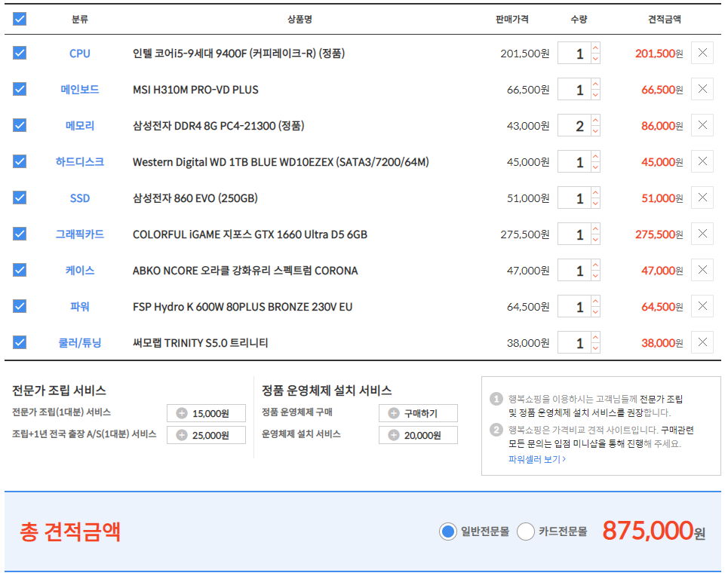Uncheck the 하드디스크 row checkbox
The width and height of the screenshot is (728, 579).
(x=20, y=161)
